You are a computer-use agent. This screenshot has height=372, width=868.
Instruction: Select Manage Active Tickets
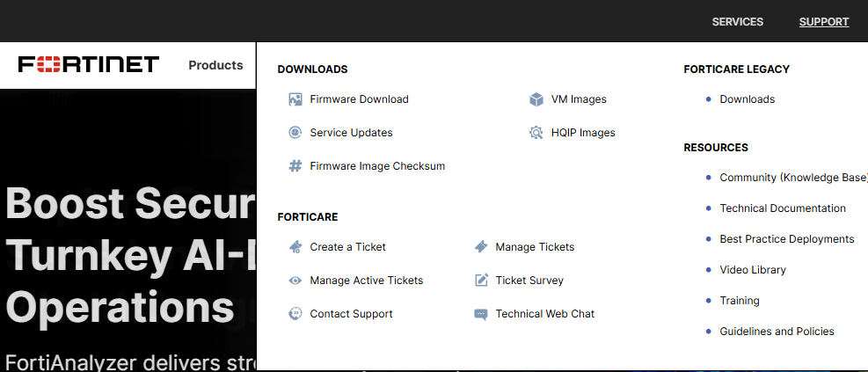(367, 281)
